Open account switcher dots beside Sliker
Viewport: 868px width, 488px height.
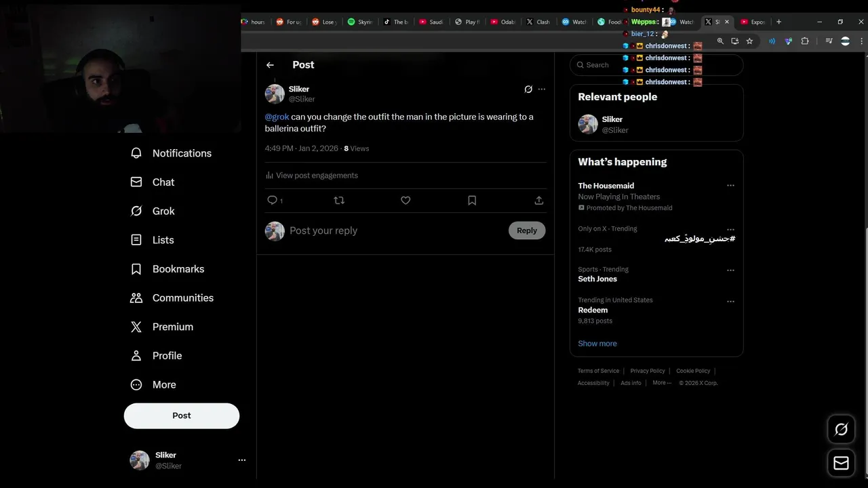pyautogui.click(x=241, y=460)
